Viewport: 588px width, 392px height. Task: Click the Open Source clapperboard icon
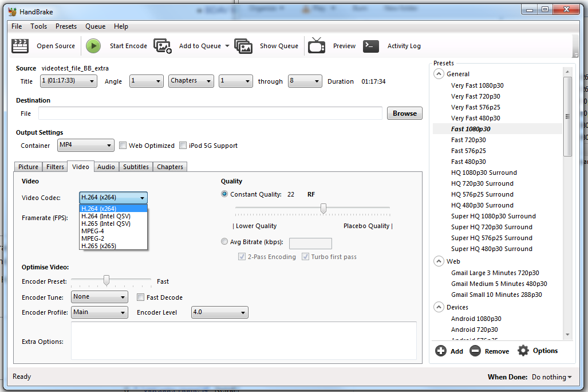[20, 46]
